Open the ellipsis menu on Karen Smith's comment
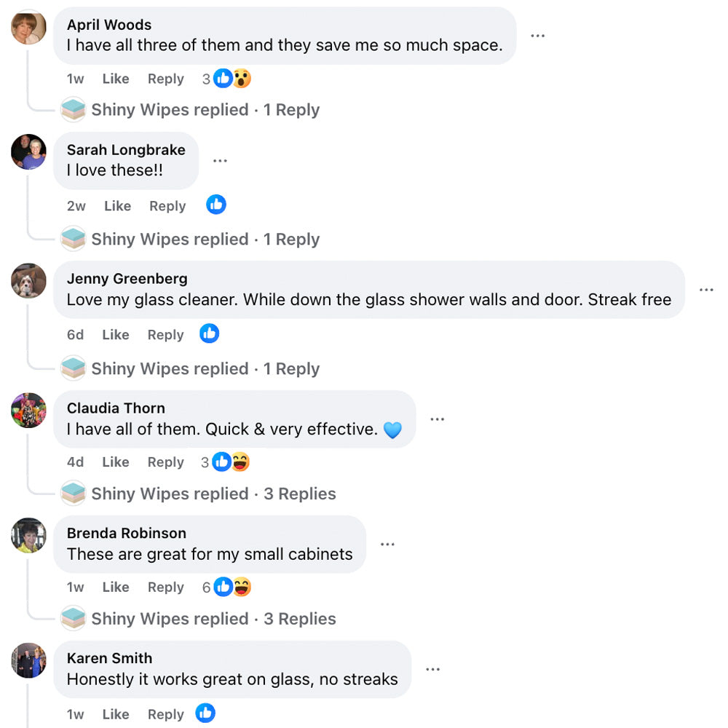Screen dimensions: 728x728 click(x=432, y=670)
